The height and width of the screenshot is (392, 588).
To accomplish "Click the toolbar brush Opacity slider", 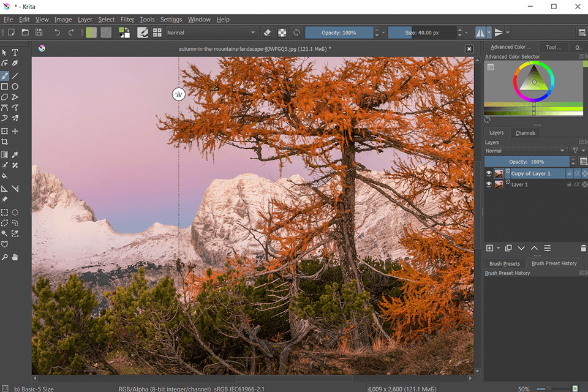I will [339, 32].
